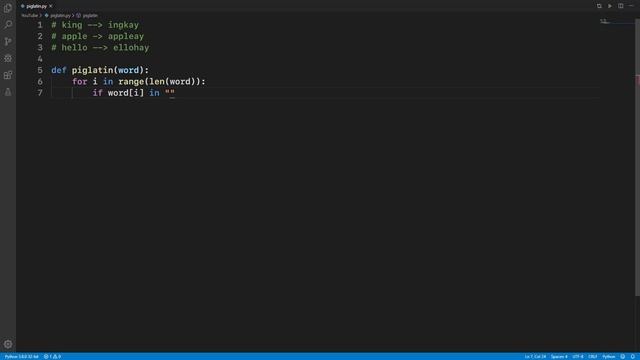Open the Extensions view
Screen dimensions: 640x360
tap(8, 75)
